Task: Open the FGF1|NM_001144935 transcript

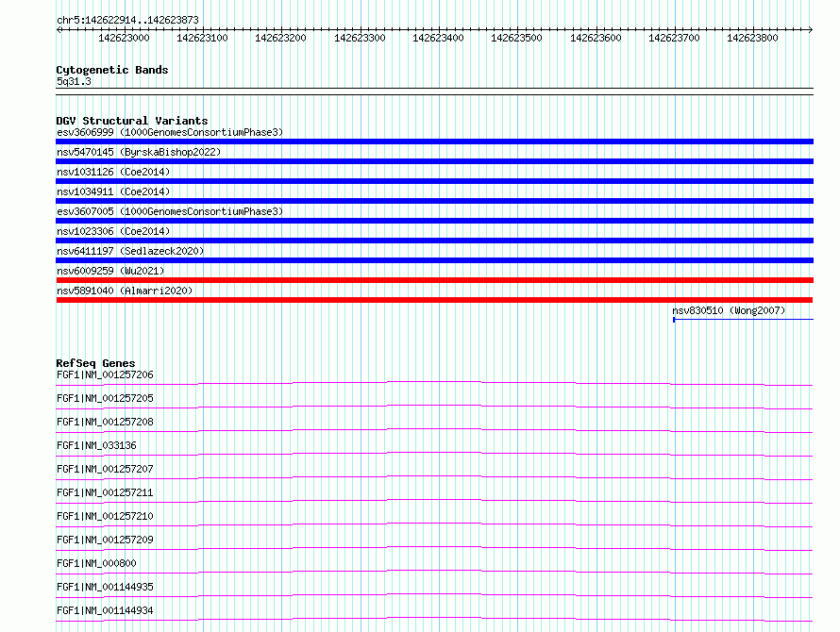Action: point(105,587)
